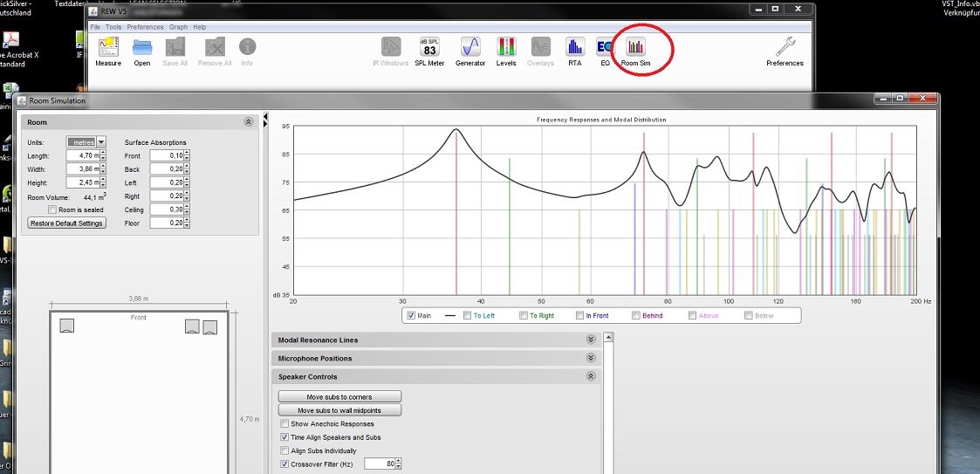This screenshot has height=474, width=980.
Task: Enable Show Anechoic Responses option
Action: pos(284,424)
